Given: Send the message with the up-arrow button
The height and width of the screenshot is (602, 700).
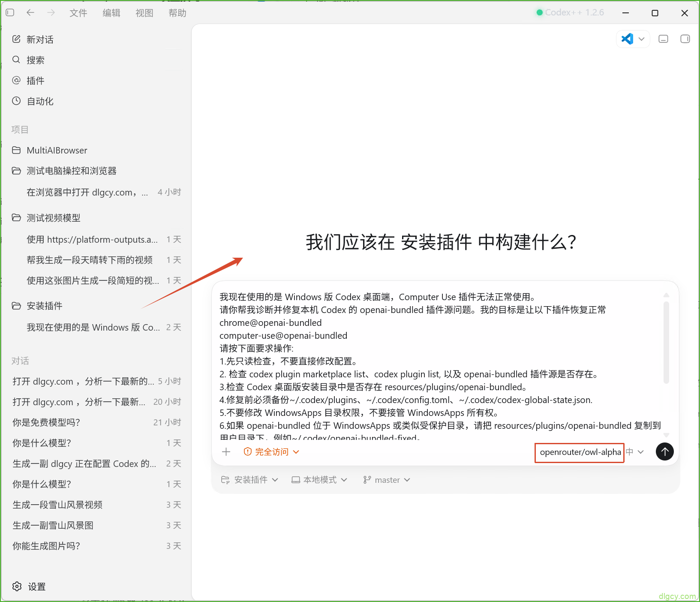Looking at the screenshot, I should pyautogui.click(x=665, y=451).
